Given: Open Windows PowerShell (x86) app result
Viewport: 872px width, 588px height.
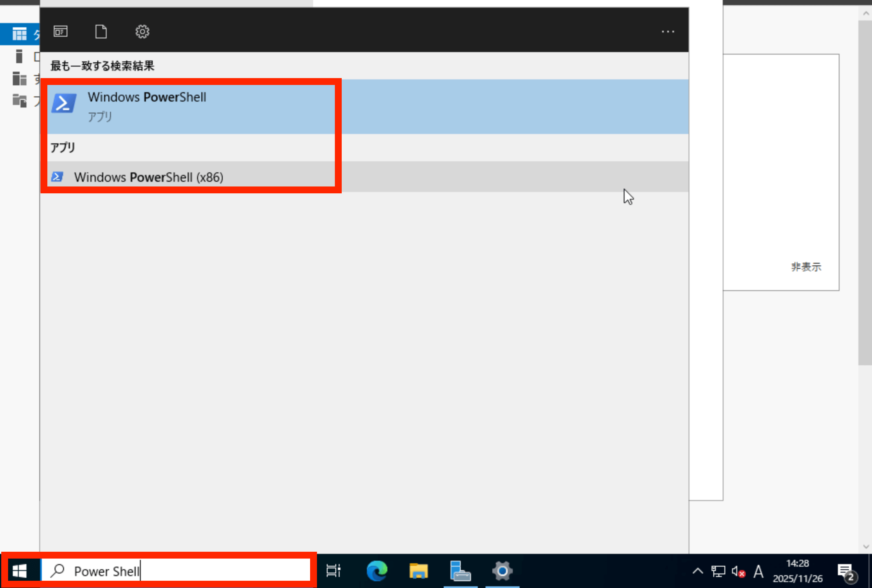Looking at the screenshot, I should 148,177.
